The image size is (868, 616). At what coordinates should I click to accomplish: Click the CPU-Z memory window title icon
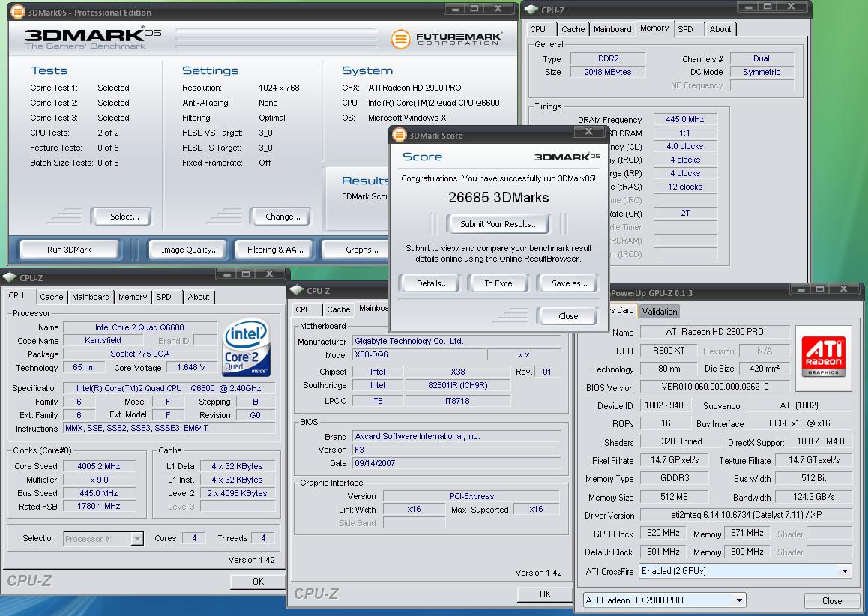pos(532,10)
